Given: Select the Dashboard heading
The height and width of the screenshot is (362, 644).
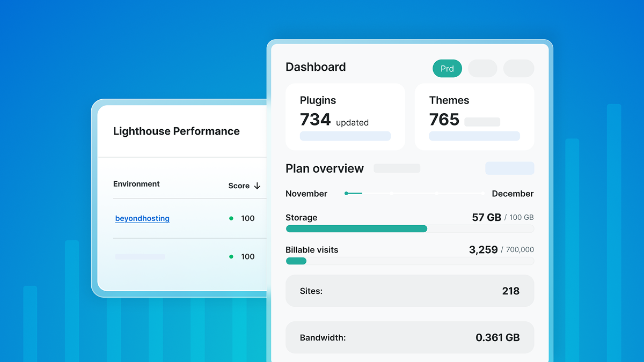Looking at the screenshot, I should coord(316,67).
